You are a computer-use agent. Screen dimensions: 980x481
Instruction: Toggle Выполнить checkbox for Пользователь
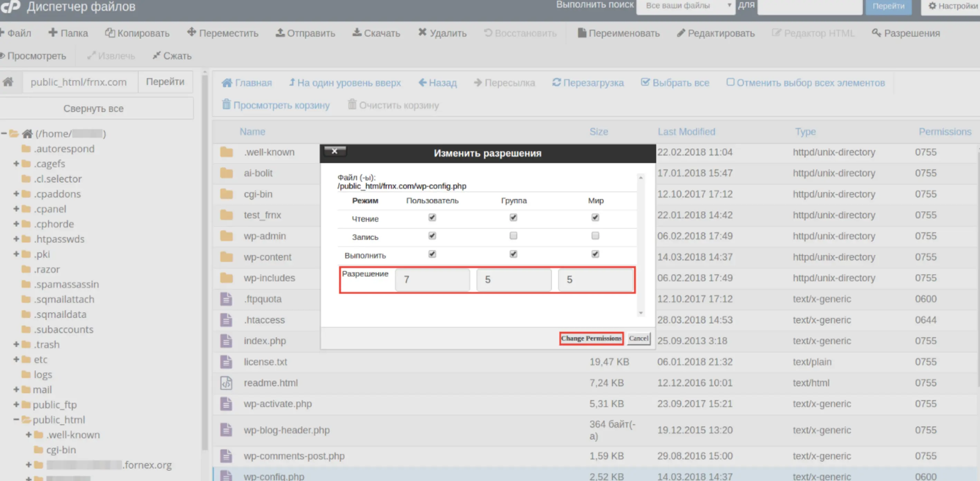click(432, 254)
